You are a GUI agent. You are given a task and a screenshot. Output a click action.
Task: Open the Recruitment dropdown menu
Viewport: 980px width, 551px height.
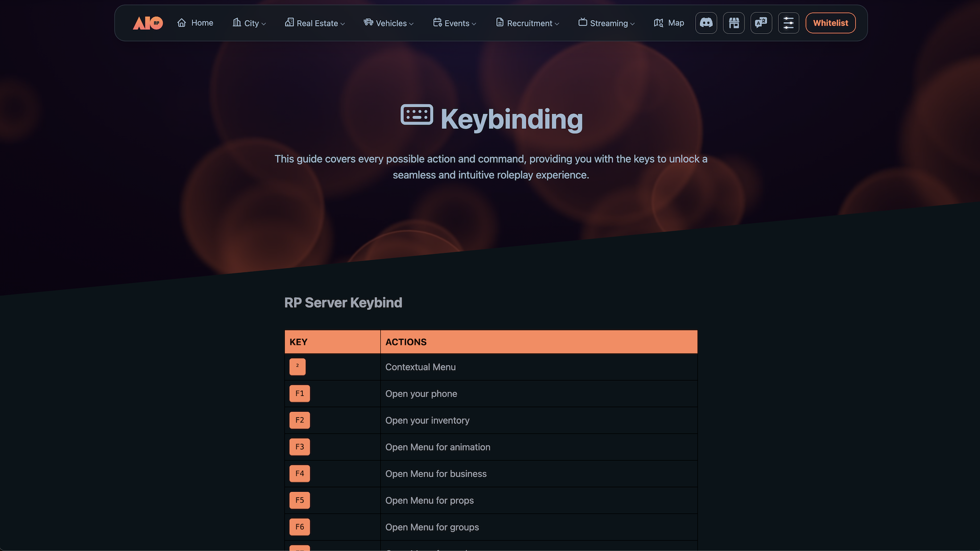(527, 23)
